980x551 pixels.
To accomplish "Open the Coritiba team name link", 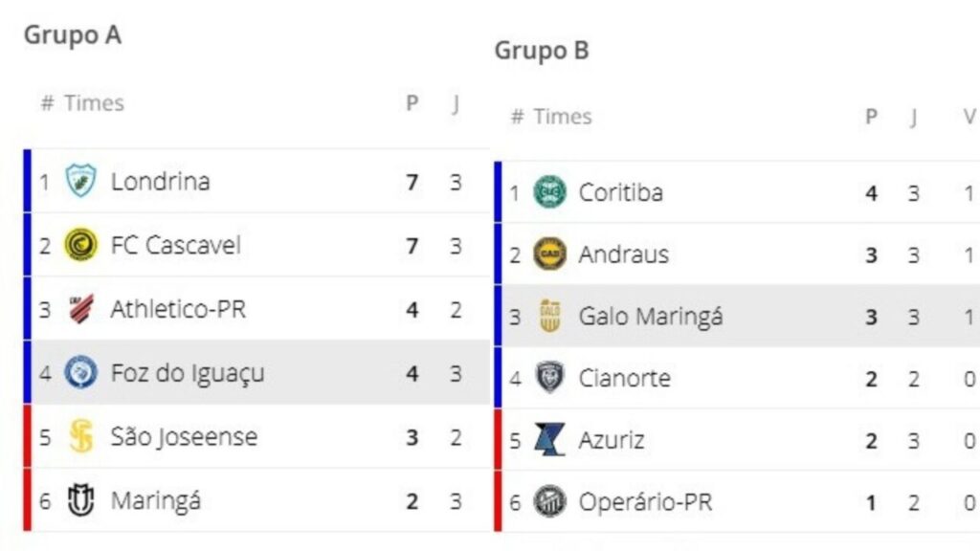I will click(621, 192).
